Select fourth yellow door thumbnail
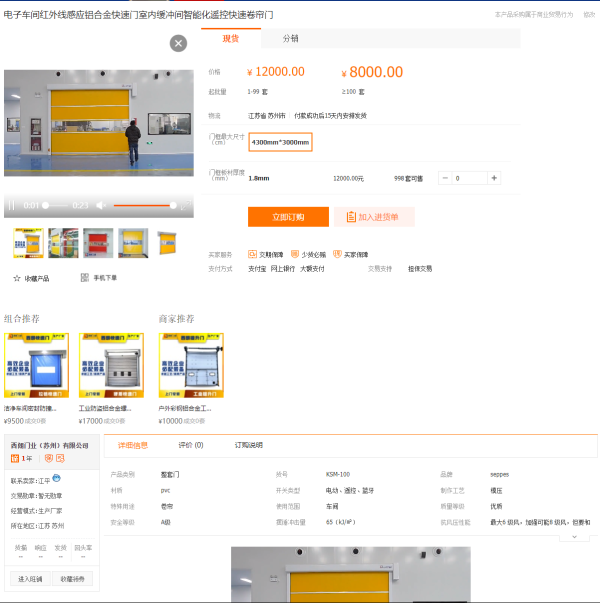Screen dimensions: 600x603 coord(133,243)
